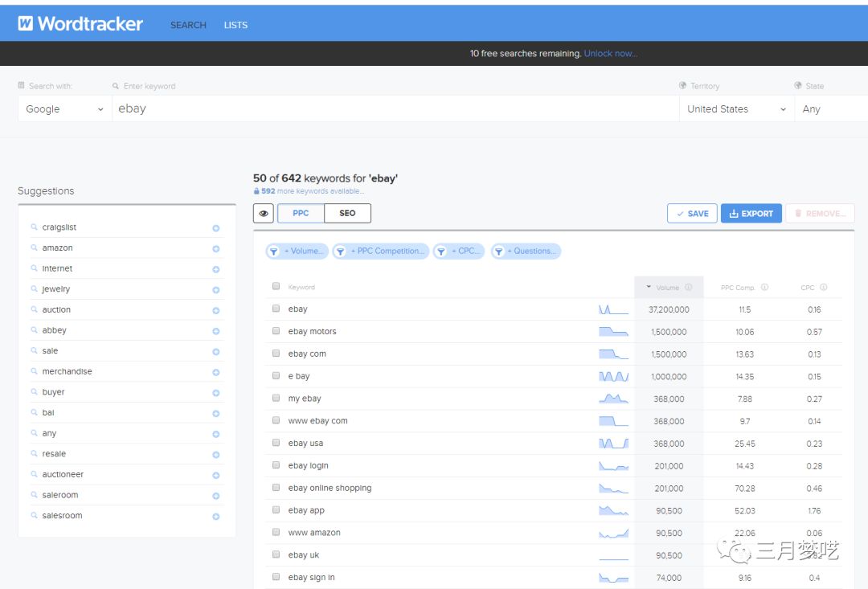Sort by the PPC Comp column header

coord(737,288)
